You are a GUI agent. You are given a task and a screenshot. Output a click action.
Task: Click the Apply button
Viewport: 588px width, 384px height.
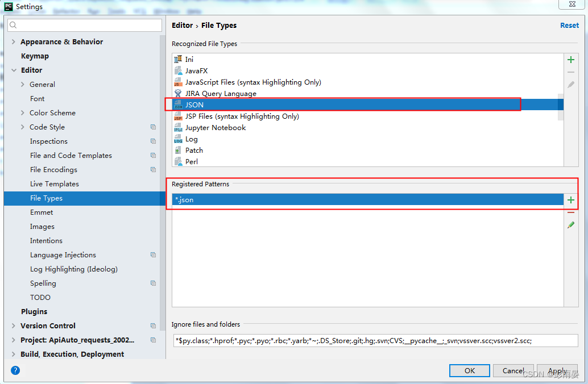pyautogui.click(x=557, y=370)
